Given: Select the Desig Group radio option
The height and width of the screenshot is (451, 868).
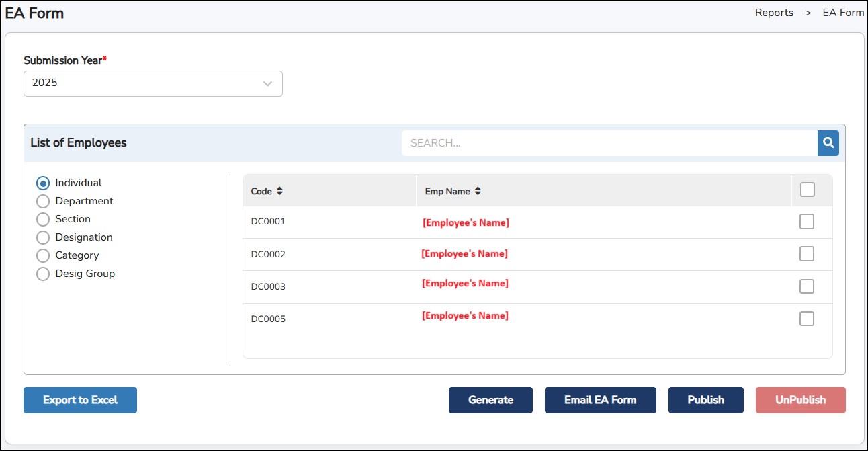Looking at the screenshot, I should tap(43, 274).
